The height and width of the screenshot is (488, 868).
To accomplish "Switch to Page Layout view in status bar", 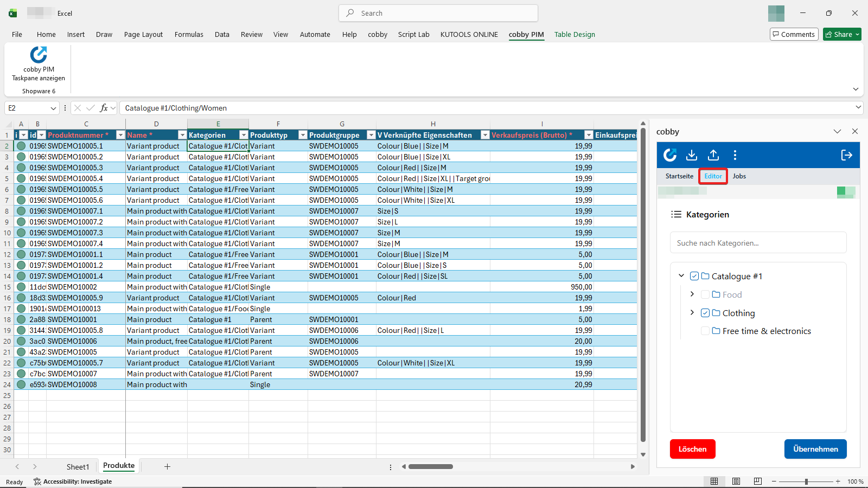I will click(x=736, y=481).
